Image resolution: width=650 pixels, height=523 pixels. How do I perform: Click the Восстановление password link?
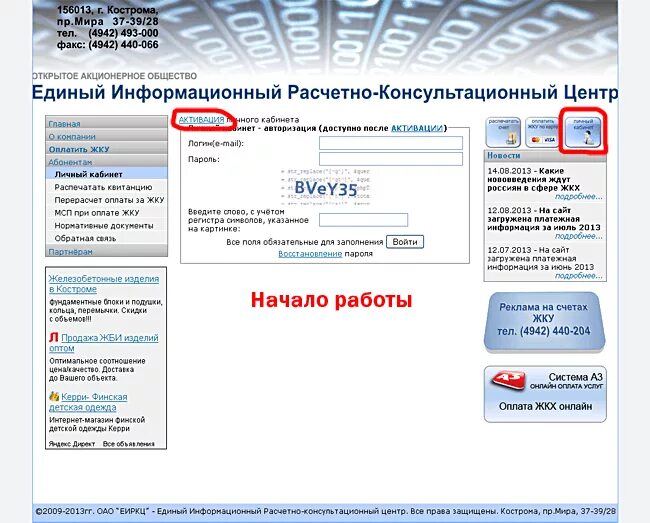click(310, 254)
